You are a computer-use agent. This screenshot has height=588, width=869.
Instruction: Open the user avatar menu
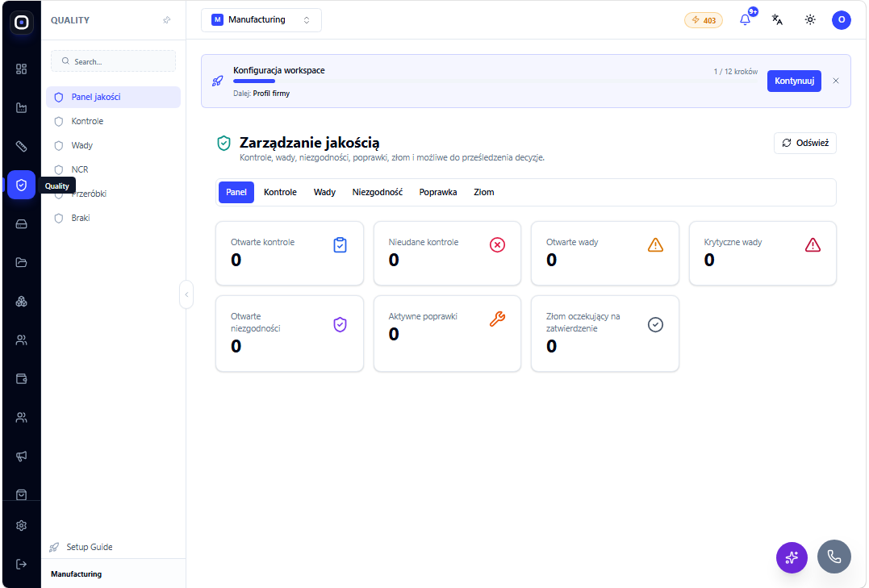[x=841, y=20]
